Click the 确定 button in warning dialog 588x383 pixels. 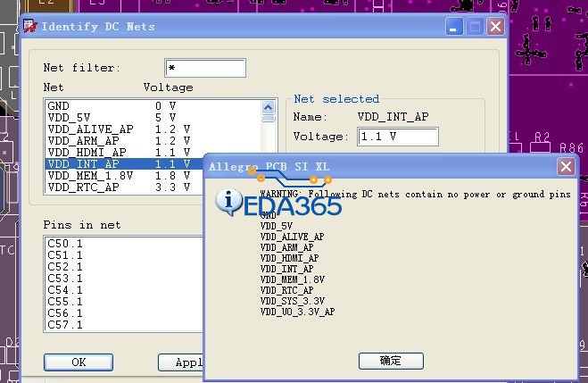point(391,361)
